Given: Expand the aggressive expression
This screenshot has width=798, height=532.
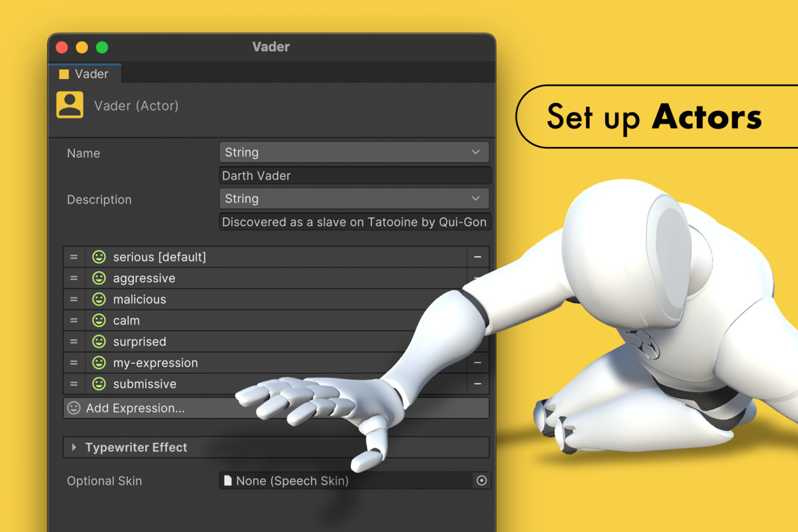Looking at the screenshot, I should pos(276,278).
